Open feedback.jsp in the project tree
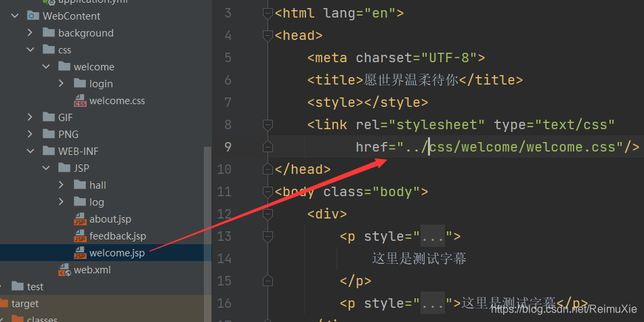The image size is (644, 322). (117, 236)
